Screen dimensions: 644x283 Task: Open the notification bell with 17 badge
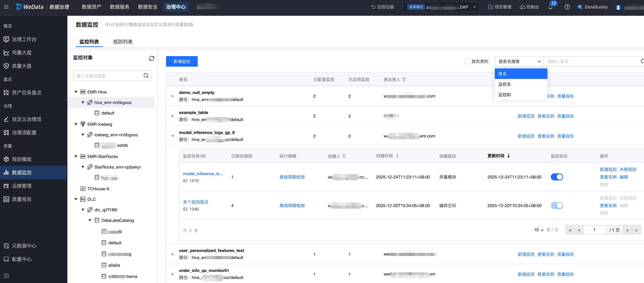coord(550,7)
